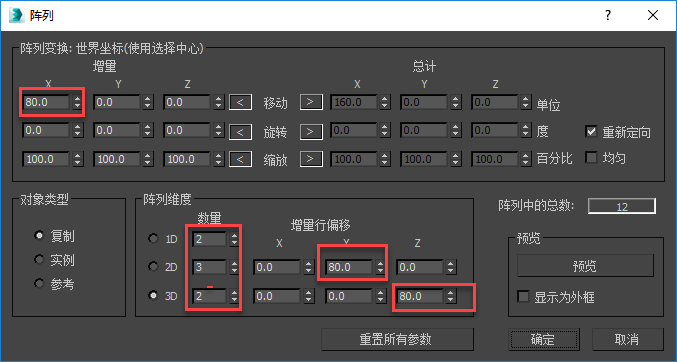Click the 确定 OK button
The image size is (677, 362).
(x=544, y=339)
